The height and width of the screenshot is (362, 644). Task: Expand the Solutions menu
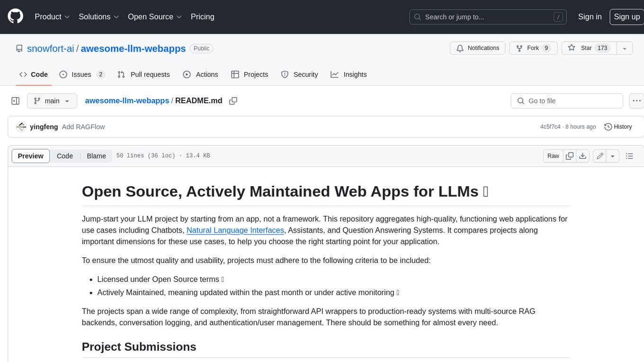pyautogui.click(x=99, y=17)
